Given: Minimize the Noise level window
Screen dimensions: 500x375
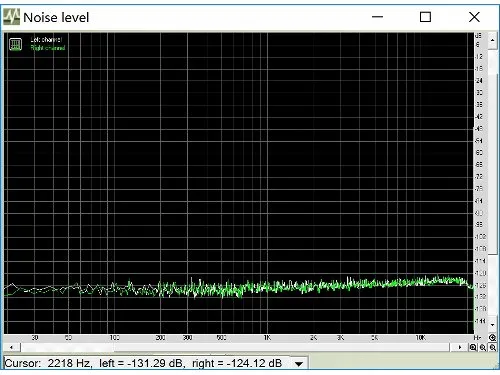Looking at the screenshot, I should coord(377,17).
